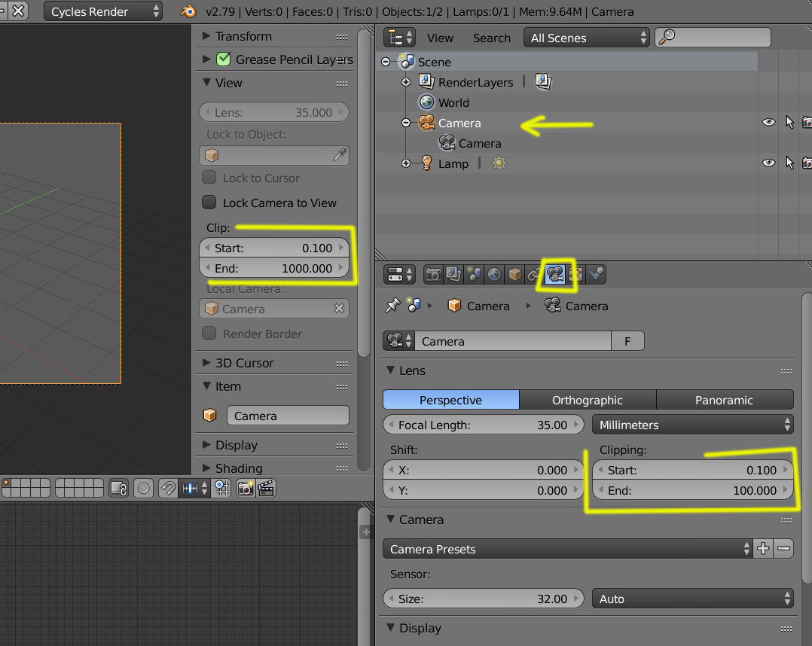Click the RenderLayers image icon at row end
The height and width of the screenshot is (646, 812).
click(542, 82)
